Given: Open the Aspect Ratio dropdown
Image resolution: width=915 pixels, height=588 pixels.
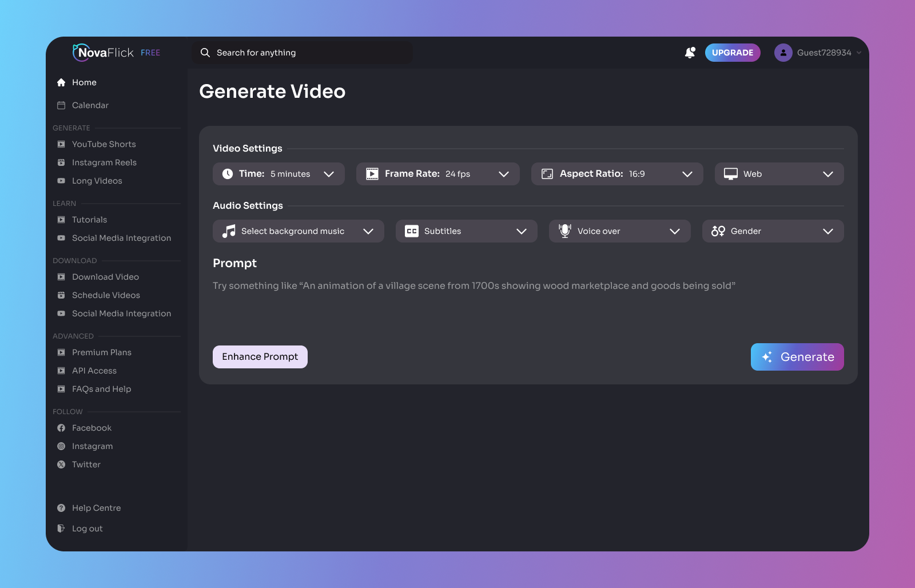Looking at the screenshot, I should click(x=616, y=174).
